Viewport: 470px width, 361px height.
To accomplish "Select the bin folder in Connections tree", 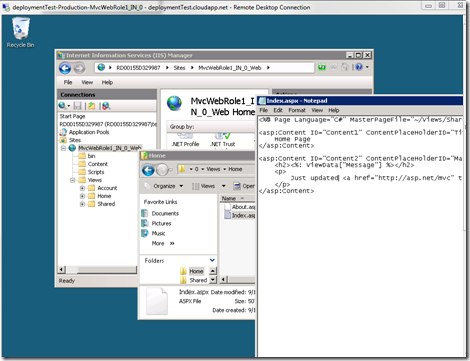I will click(x=91, y=156).
